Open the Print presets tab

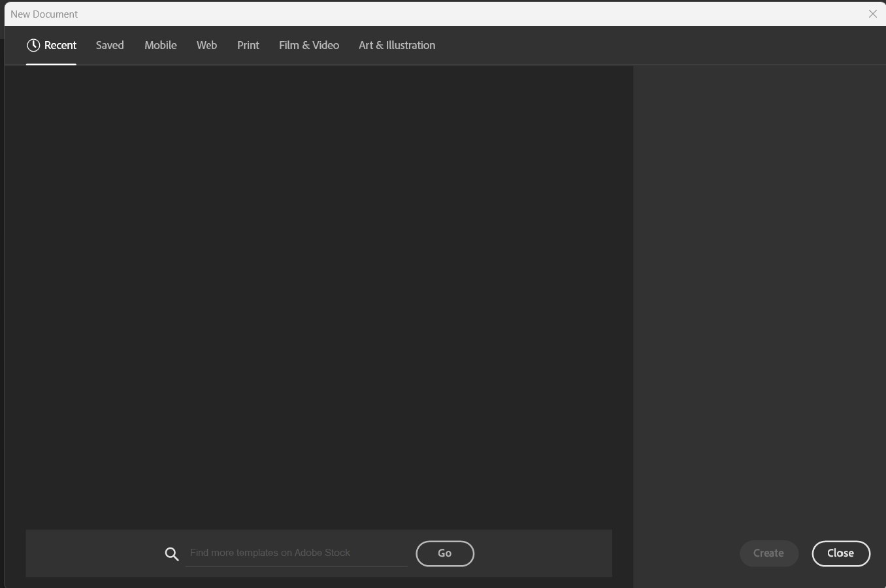[x=248, y=45]
